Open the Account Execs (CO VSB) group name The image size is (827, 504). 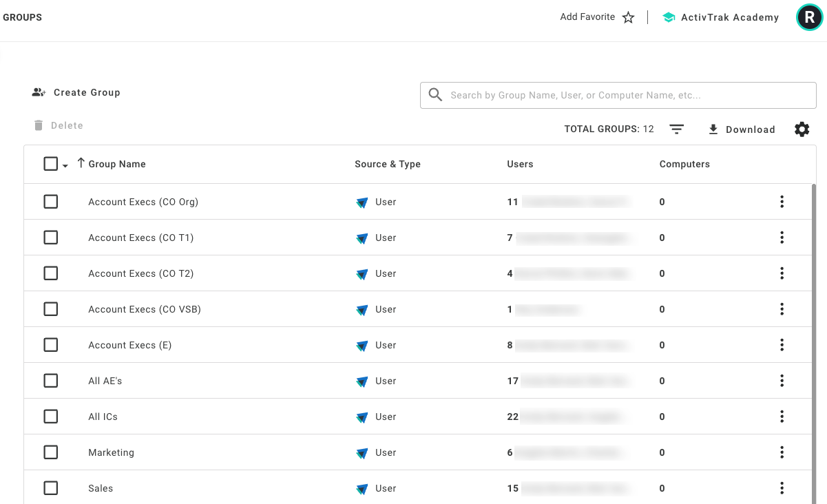[x=145, y=309]
